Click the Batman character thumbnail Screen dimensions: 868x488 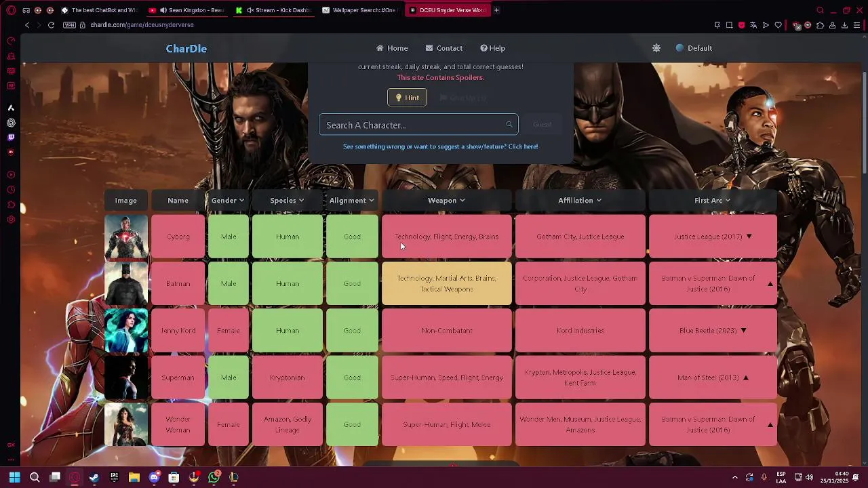[126, 283]
